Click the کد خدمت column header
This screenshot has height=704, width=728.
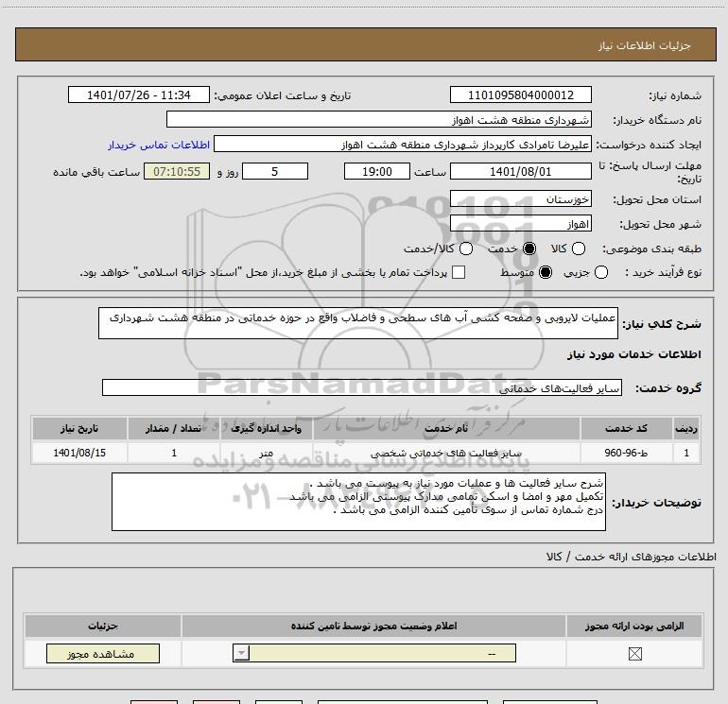click(x=626, y=428)
